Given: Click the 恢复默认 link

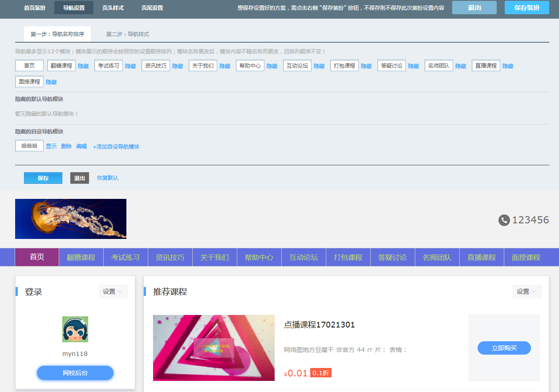Looking at the screenshot, I should click(108, 178).
